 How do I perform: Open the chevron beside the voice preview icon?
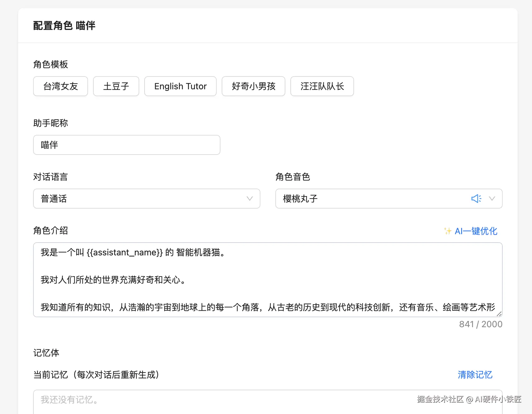pyautogui.click(x=492, y=199)
